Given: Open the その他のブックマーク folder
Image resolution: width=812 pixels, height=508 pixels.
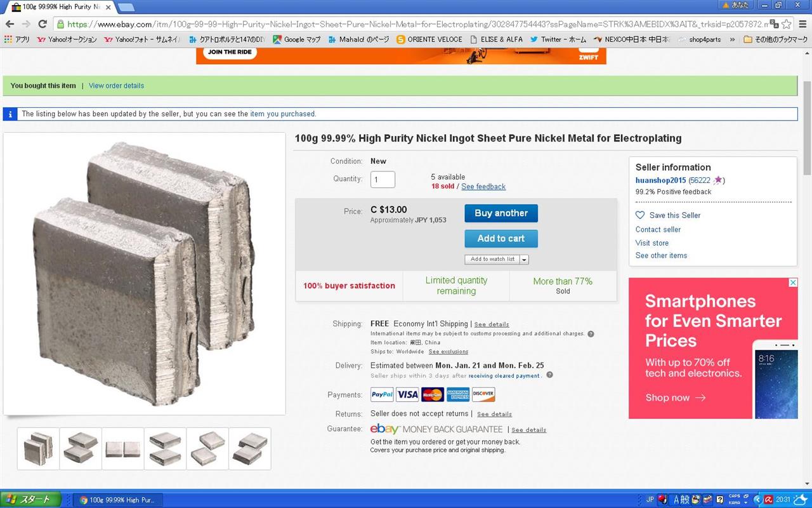Looking at the screenshot, I should click(775, 39).
